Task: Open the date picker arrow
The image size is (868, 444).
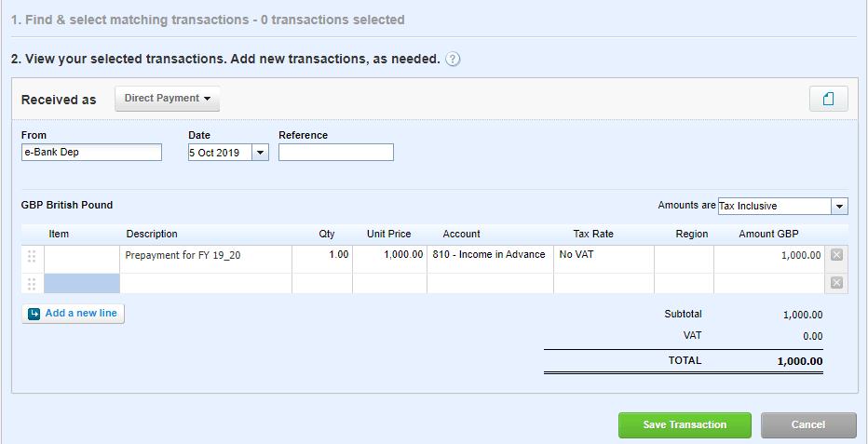Action: click(x=260, y=153)
